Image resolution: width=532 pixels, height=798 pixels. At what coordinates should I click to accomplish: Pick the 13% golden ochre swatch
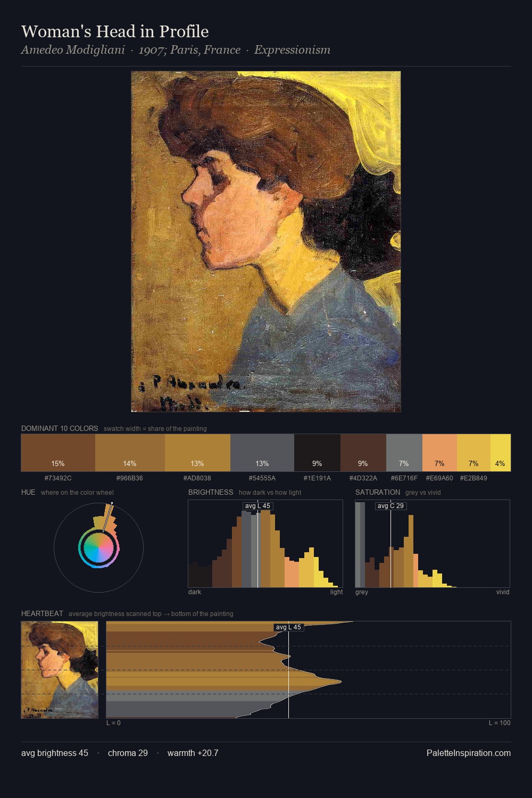coord(197,453)
